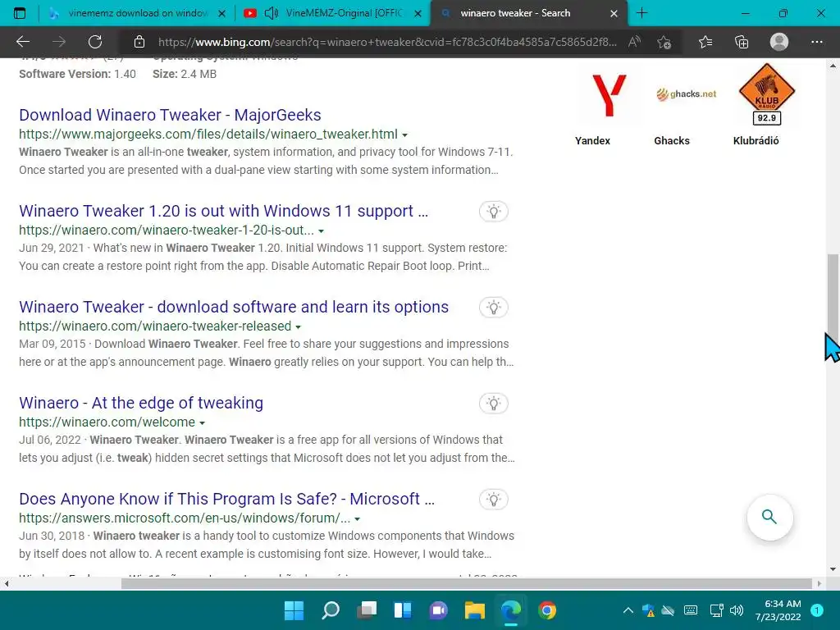The width and height of the screenshot is (840, 630).
Task: Open Widgets from the taskbar
Action: pyautogui.click(x=403, y=610)
